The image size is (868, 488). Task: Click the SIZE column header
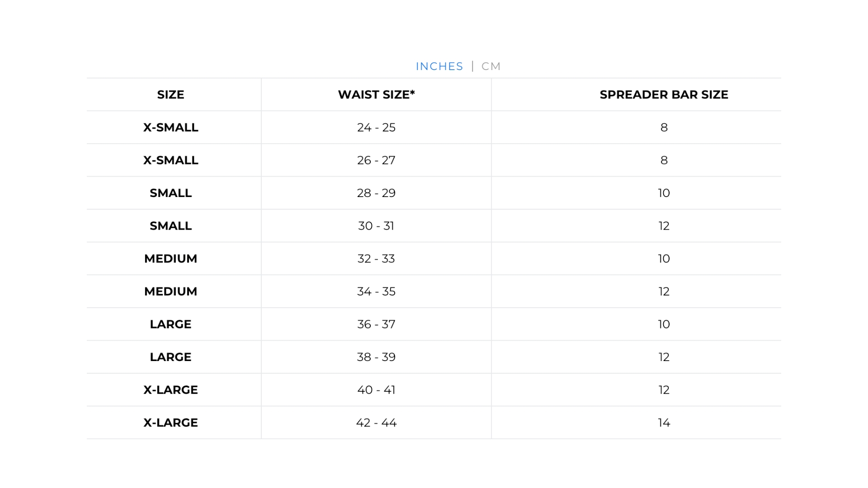coord(170,94)
